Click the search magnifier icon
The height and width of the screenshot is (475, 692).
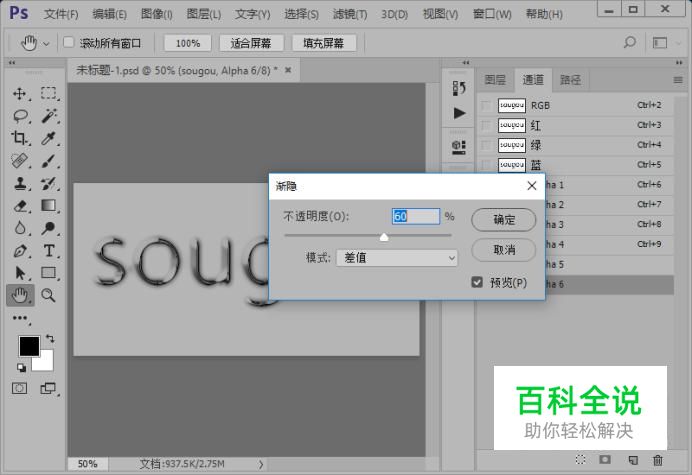(630, 43)
